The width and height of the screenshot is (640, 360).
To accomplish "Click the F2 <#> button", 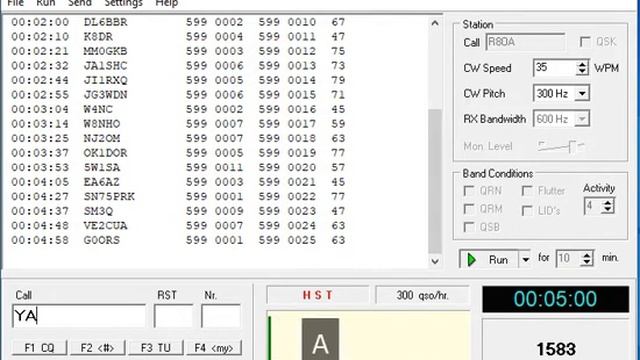I will (x=97, y=348).
